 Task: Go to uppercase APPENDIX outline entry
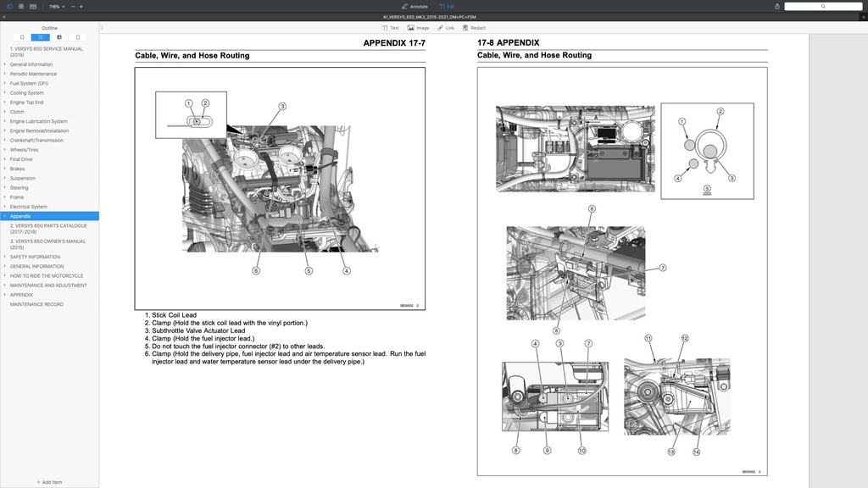21,294
